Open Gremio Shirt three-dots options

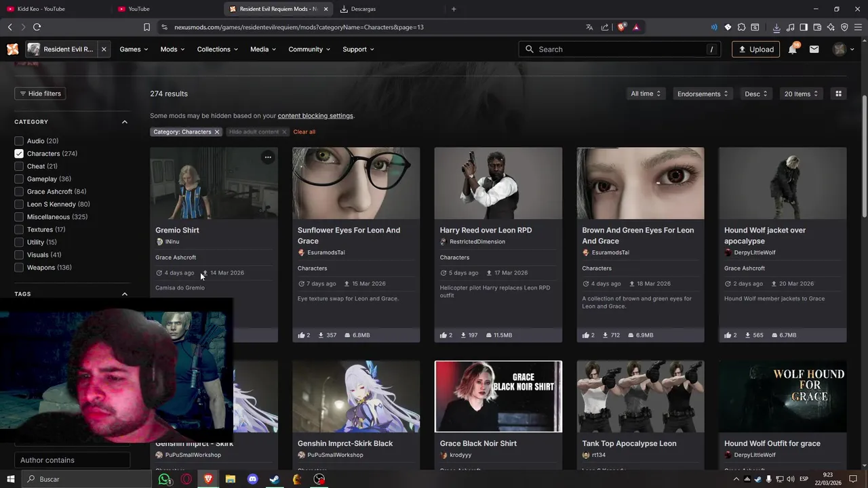(268, 157)
